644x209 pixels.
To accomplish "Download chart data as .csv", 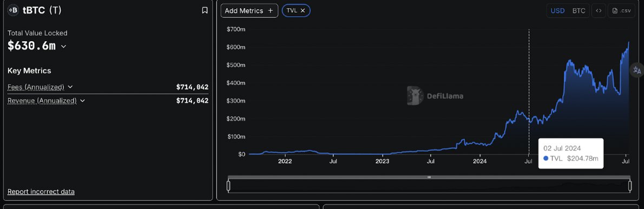I will (x=621, y=11).
